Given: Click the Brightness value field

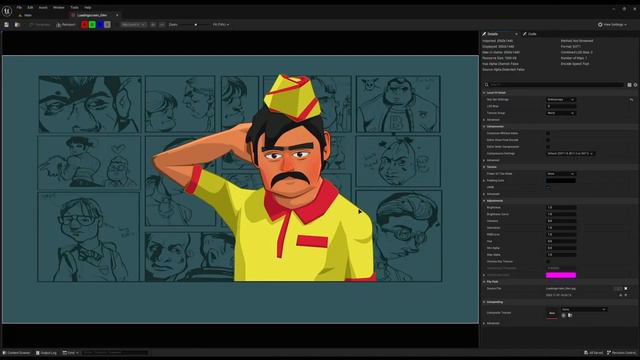Looking at the screenshot, I should tap(561, 207).
